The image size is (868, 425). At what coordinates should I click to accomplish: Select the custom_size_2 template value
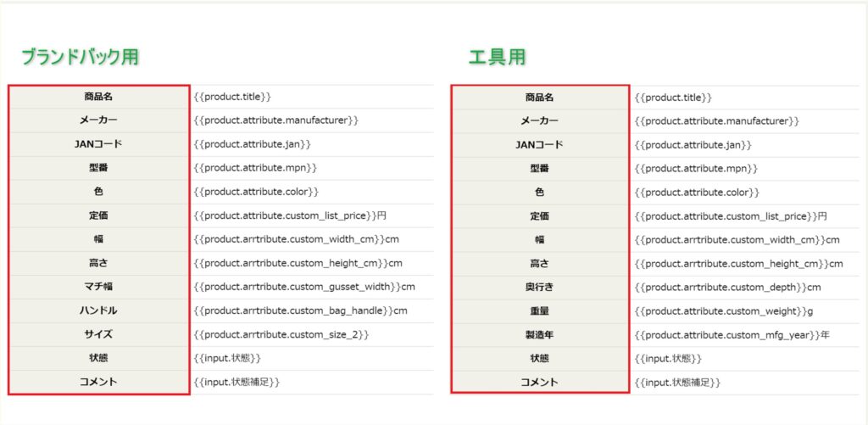[x=281, y=334]
